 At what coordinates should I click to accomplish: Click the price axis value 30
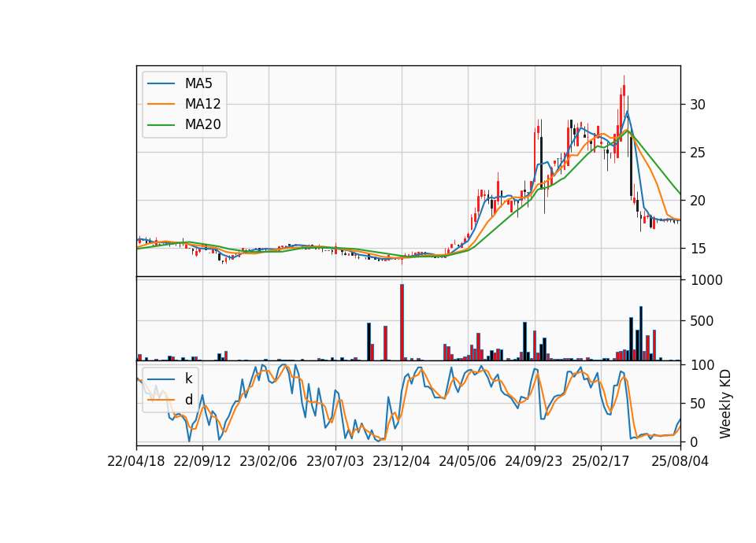(x=698, y=105)
